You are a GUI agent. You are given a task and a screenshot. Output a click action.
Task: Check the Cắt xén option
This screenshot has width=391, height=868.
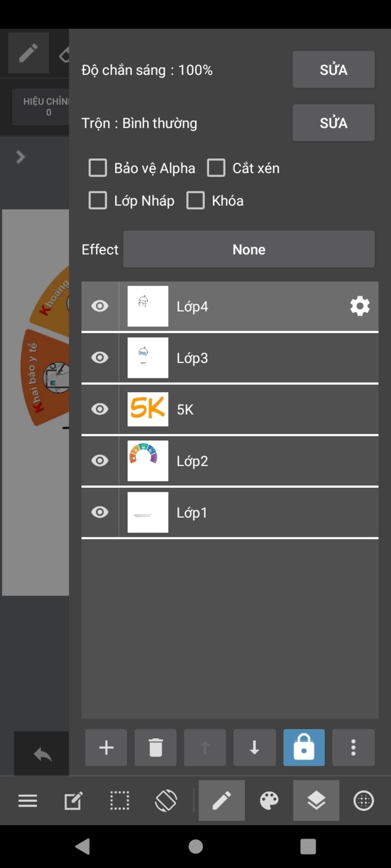pyautogui.click(x=216, y=168)
